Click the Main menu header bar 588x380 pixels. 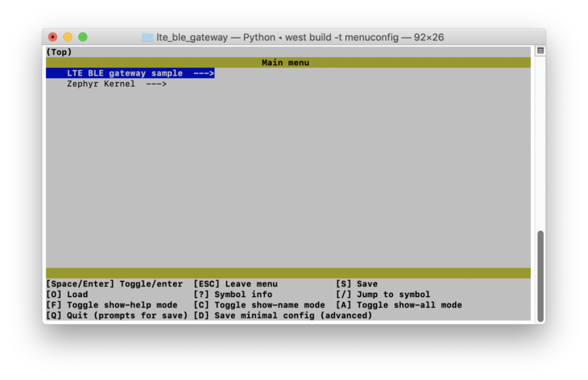coord(285,63)
